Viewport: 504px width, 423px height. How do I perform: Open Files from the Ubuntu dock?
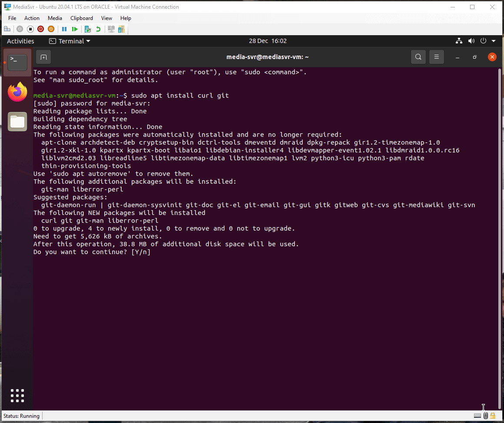17,122
